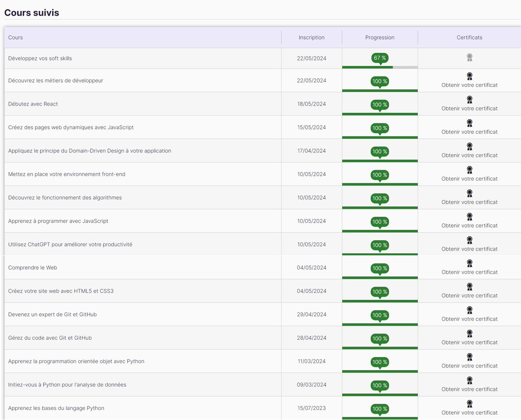The height and width of the screenshot is (420, 521).
Task: Click certificate badge icon for Python analyse de données
Action: 469,381
